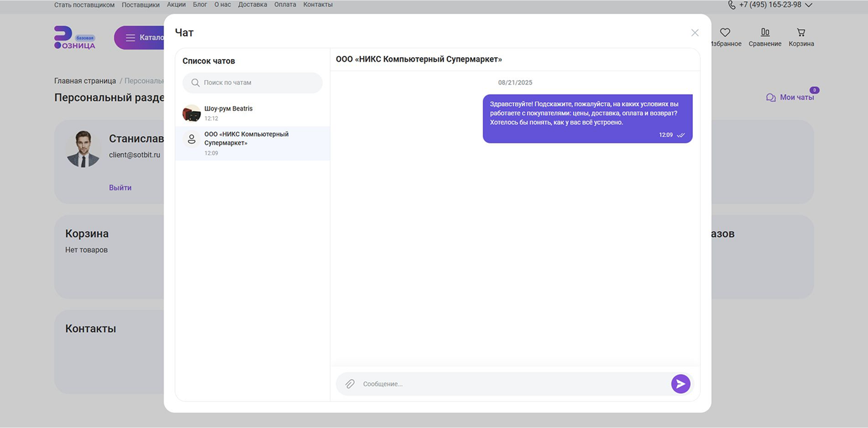Image resolution: width=868 pixels, height=428 pixels.
Task: Open the Корзина card heading
Action: 87,234
